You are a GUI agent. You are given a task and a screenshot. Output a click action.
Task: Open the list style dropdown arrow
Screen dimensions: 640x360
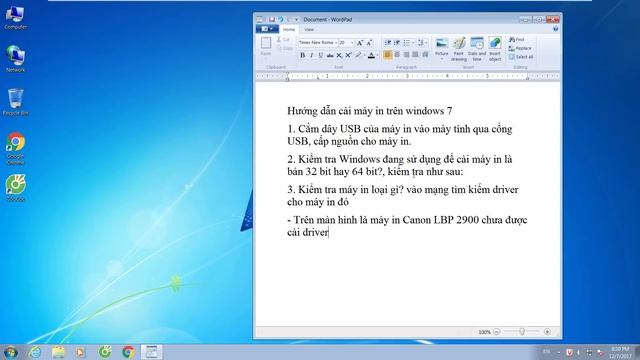[413, 42]
